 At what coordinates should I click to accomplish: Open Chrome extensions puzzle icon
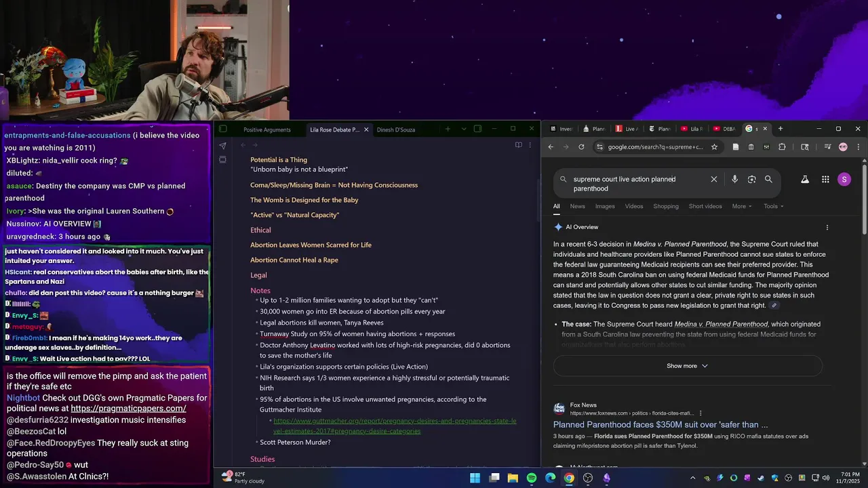coord(782,146)
